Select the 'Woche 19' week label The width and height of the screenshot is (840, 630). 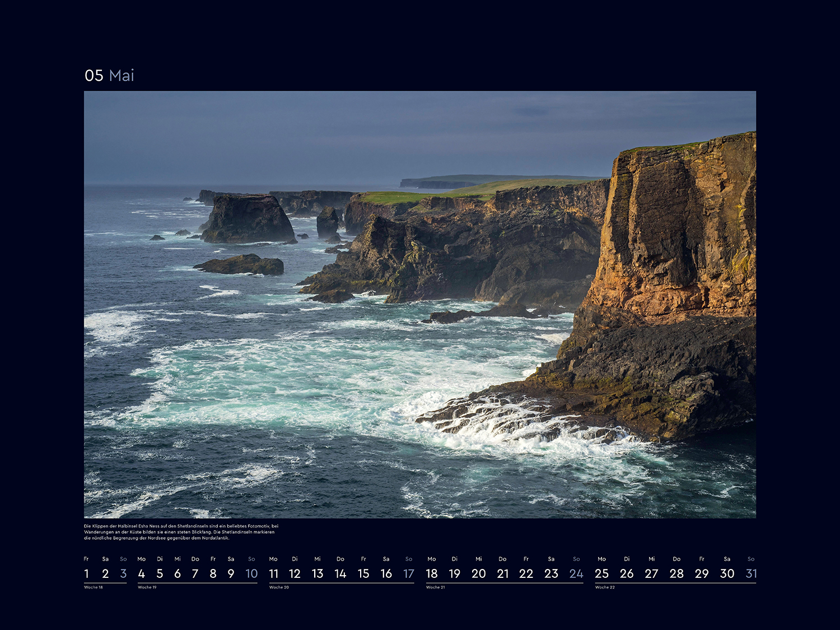147,587
